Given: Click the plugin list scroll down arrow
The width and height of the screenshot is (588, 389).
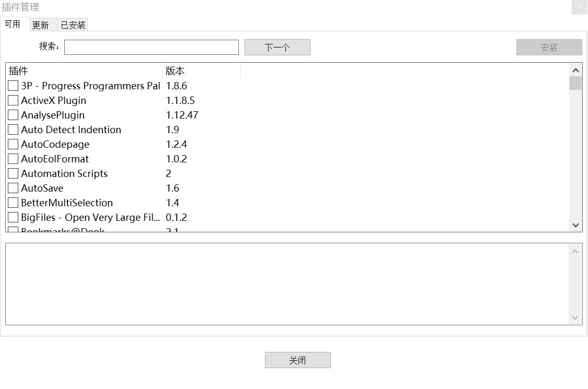Looking at the screenshot, I should [x=575, y=225].
